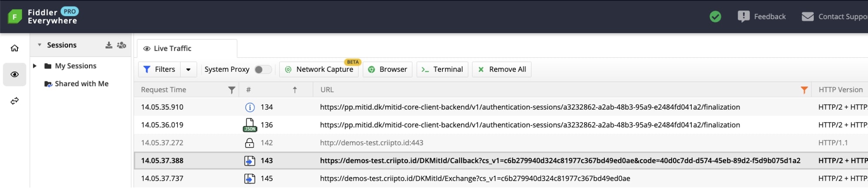
Task: Click the green connection status checkmark
Action: (715, 17)
